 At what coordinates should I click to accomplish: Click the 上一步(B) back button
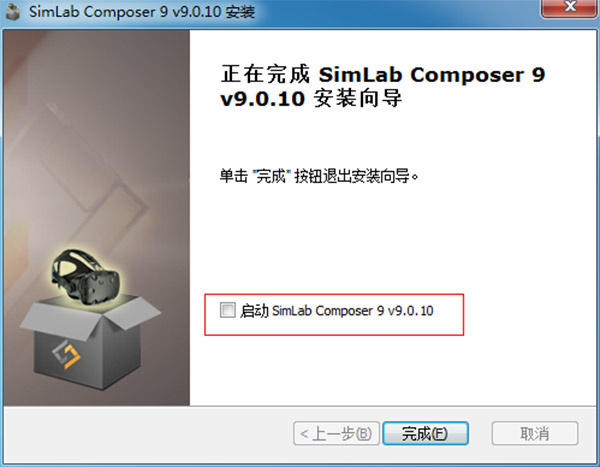(x=336, y=433)
